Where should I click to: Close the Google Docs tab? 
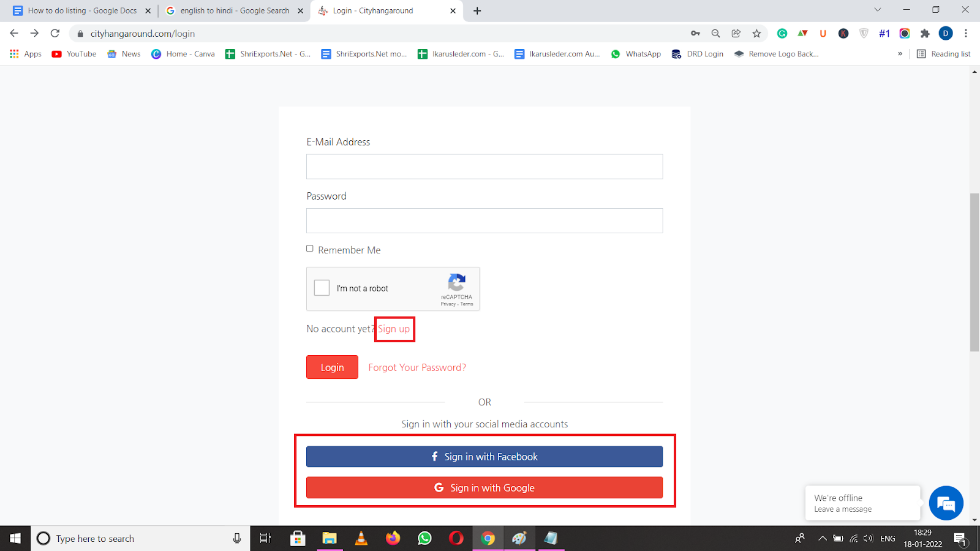[148, 10]
